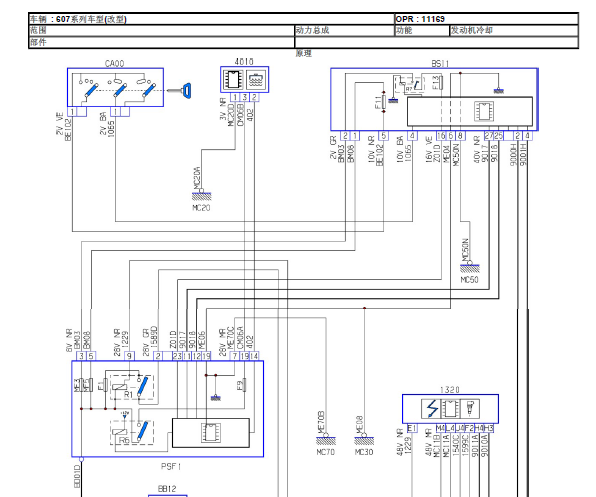Click wire label ME04 below BSI1
The image size is (596, 497).
pyautogui.click(x=447, y=154)
